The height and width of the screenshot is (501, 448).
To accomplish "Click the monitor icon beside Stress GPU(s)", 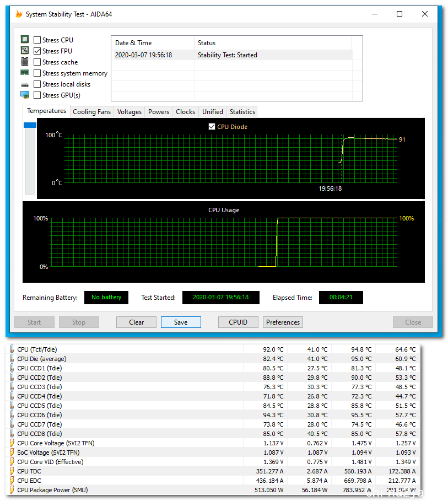I will 25,95.
